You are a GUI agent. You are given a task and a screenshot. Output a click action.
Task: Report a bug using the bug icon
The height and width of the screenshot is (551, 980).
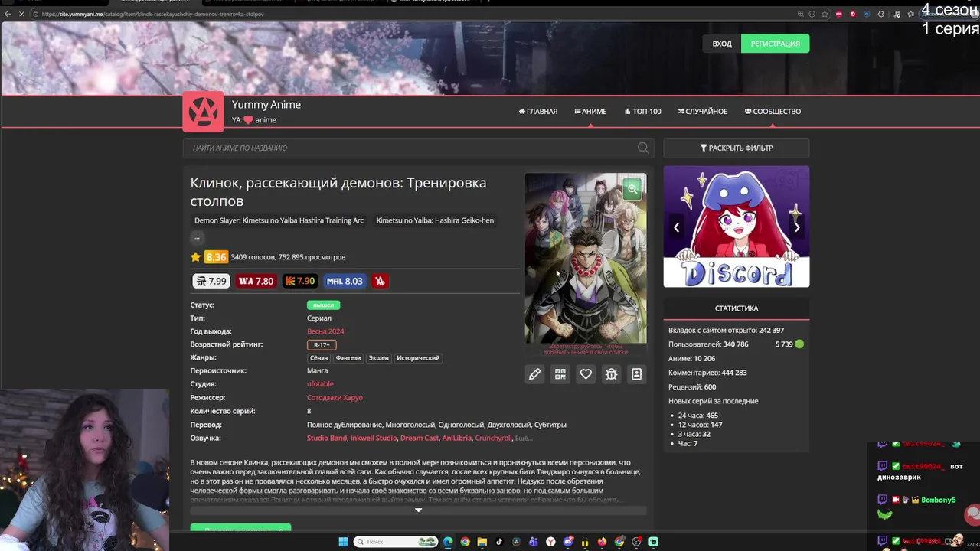coord(611,374)
